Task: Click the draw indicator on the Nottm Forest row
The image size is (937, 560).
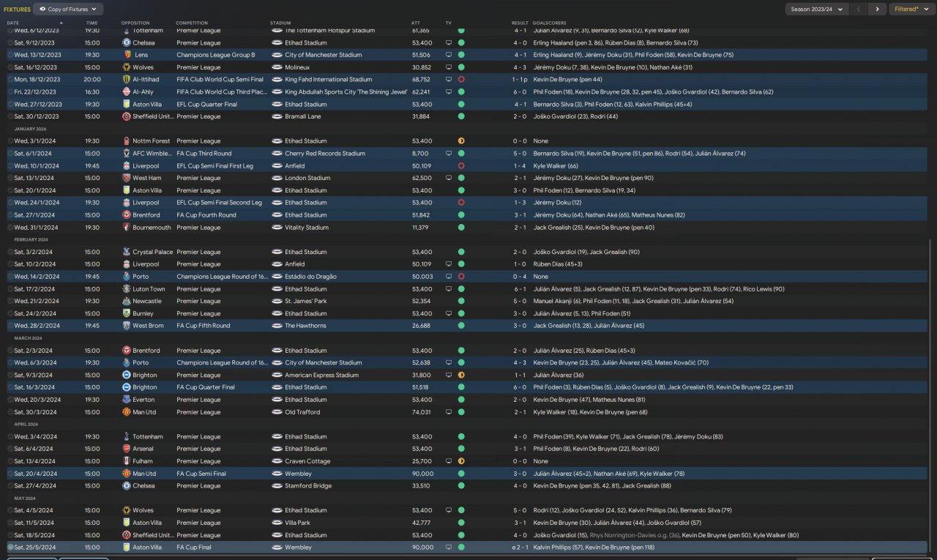Action: click(461, 141)
